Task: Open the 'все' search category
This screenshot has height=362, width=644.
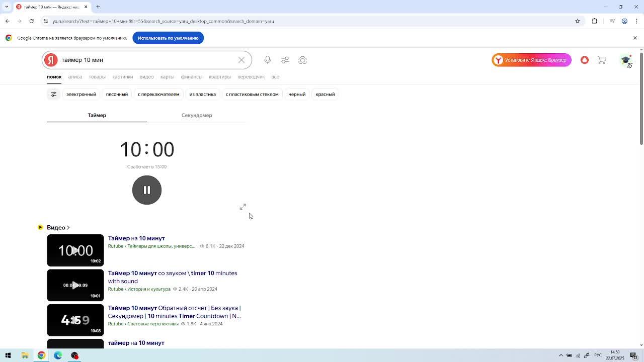Action: pos(275,77)
